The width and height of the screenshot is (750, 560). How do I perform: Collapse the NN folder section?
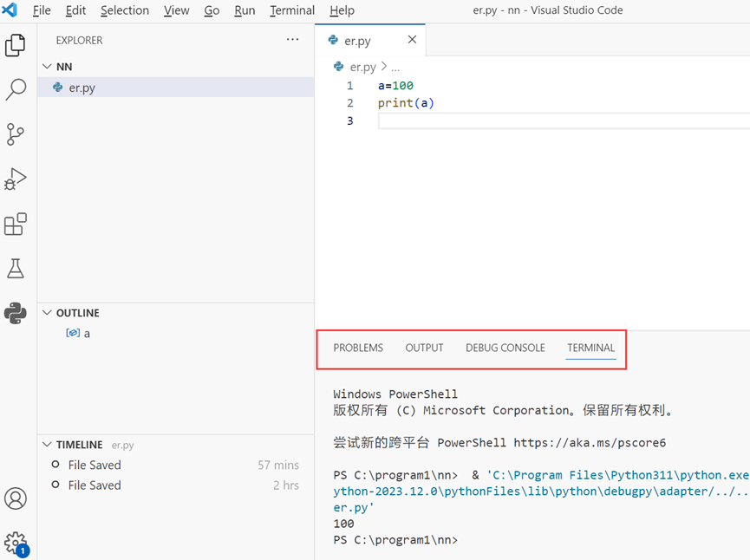pyautogui.click(x=47, y=67)
